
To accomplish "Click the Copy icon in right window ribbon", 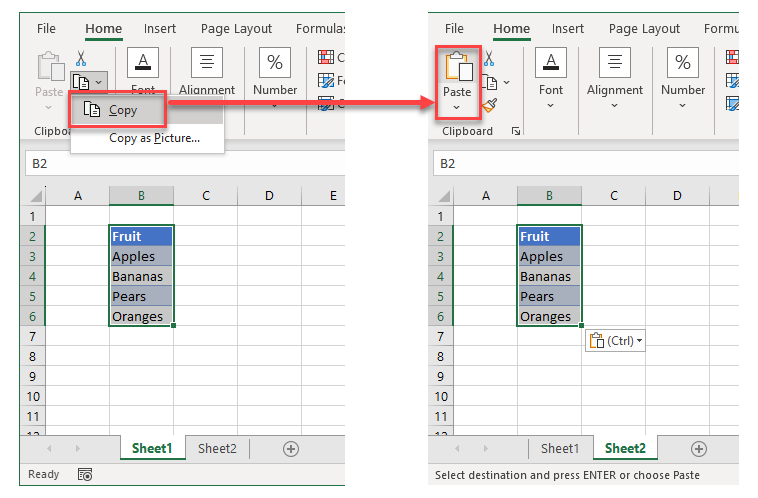I will [490, 81].
